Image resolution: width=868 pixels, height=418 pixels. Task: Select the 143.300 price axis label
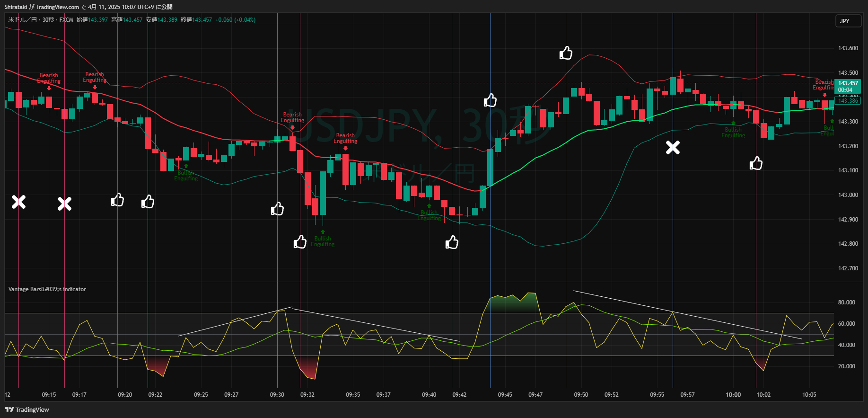(848, 122)
